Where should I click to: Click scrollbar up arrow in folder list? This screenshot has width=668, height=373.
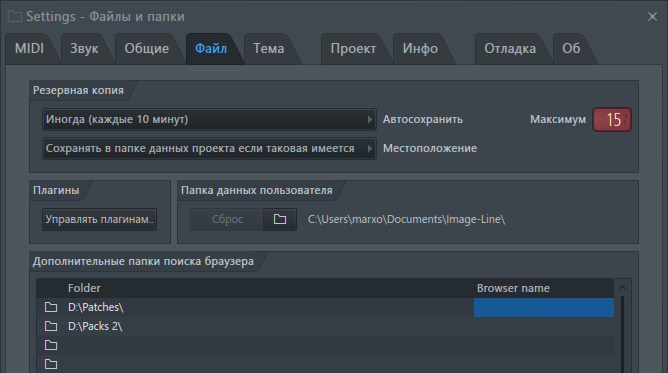pos(622,288)
